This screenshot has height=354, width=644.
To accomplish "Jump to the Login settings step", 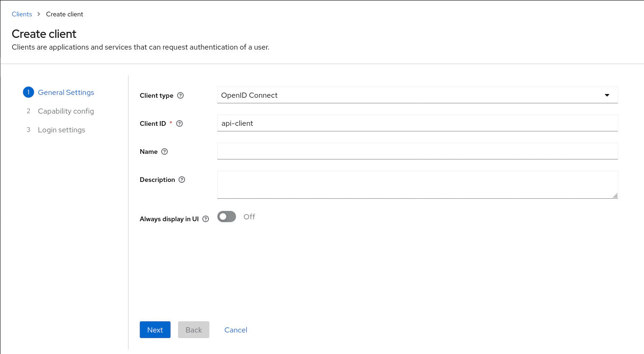I will tap(61, 130).
